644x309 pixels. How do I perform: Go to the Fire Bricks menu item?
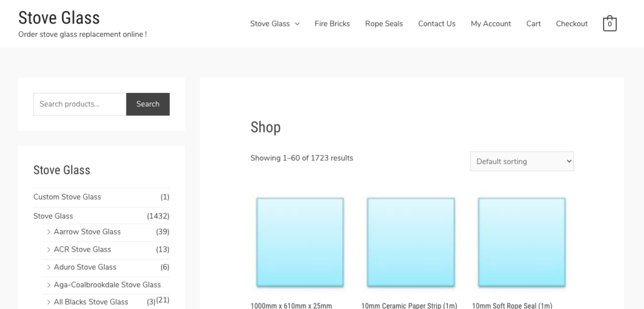(x=332, y=24)
